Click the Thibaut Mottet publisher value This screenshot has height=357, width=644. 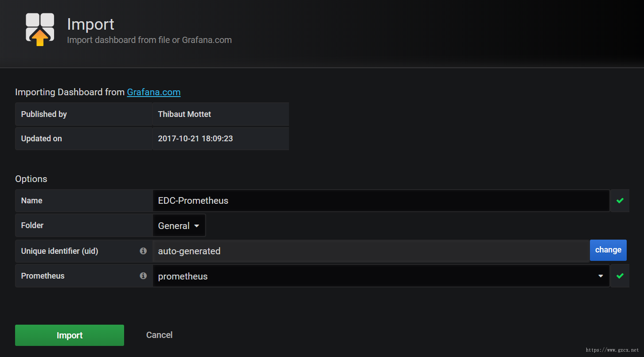click(184, 114)
